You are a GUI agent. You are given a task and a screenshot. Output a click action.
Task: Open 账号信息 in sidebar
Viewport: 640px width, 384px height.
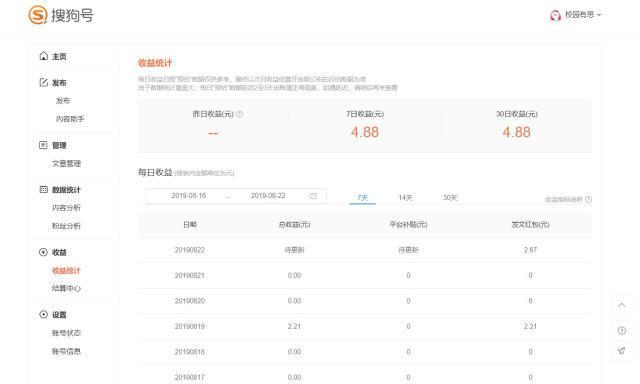(x=67, y=351)
